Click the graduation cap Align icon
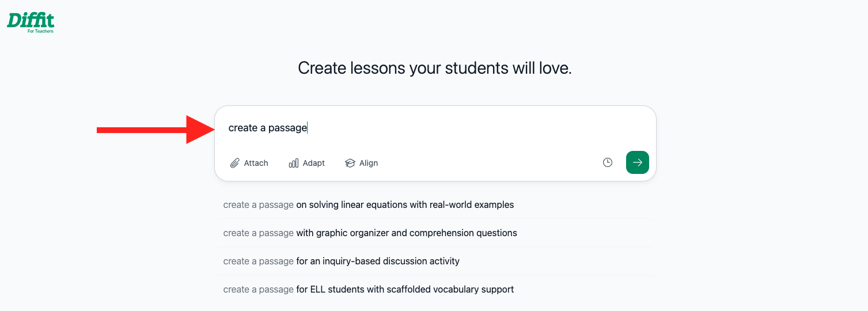The height and width of the screenshot is (311, 868). (x=350, y=163)
